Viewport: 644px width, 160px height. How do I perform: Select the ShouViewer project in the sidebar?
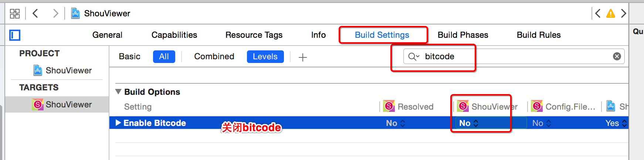(x=68, y=70)
